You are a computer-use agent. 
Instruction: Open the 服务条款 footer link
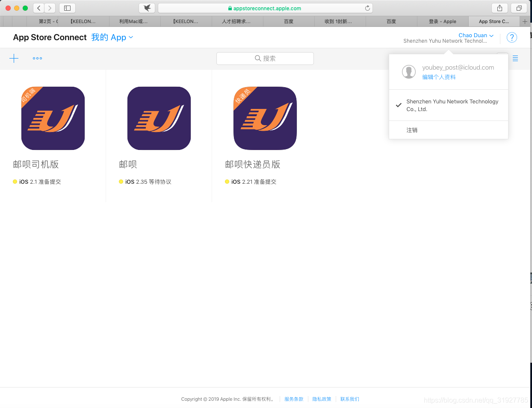coord(294,399)
